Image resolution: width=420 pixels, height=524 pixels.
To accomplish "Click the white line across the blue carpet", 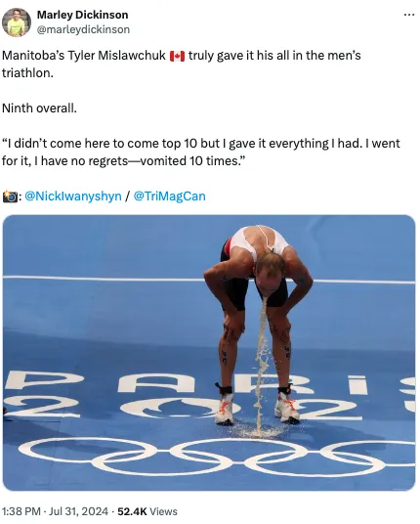I will [209, 280].
